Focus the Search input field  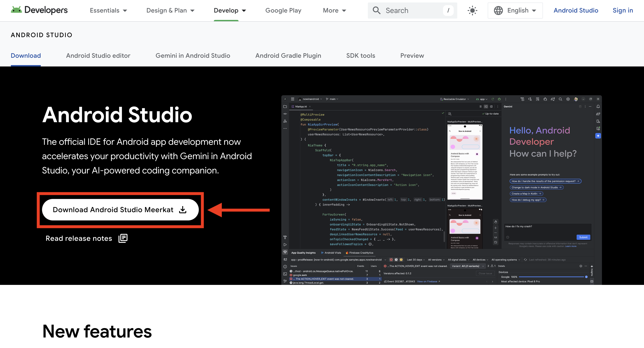(x=412, y=11)
